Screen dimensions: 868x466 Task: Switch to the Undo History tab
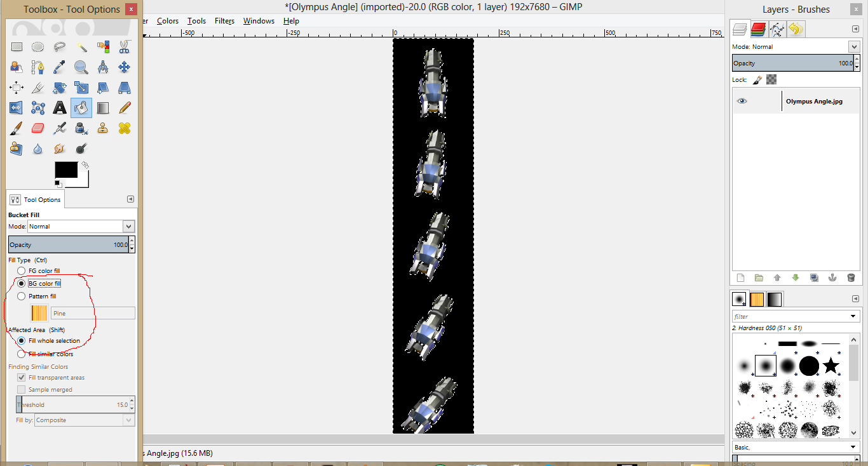(796, 29)
